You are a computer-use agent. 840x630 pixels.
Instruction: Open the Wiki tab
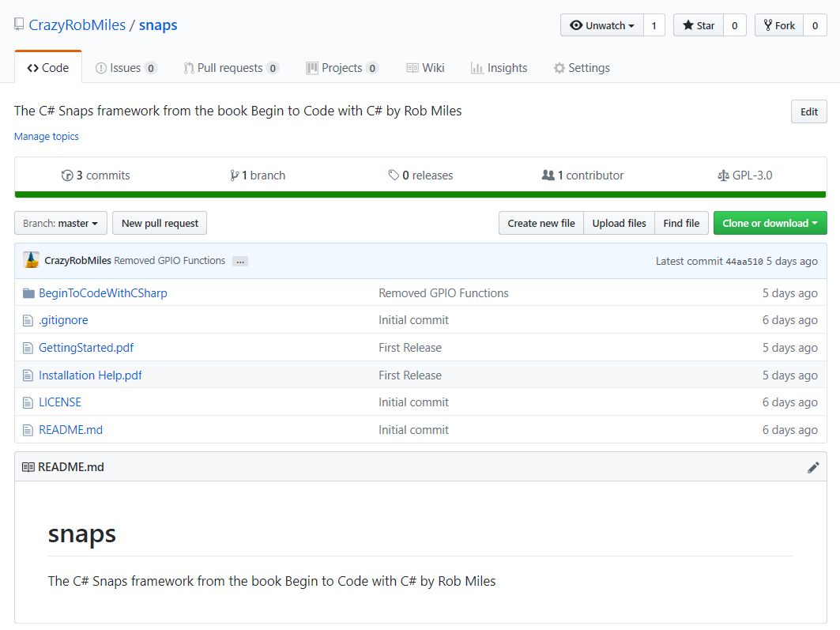point(425,68)
